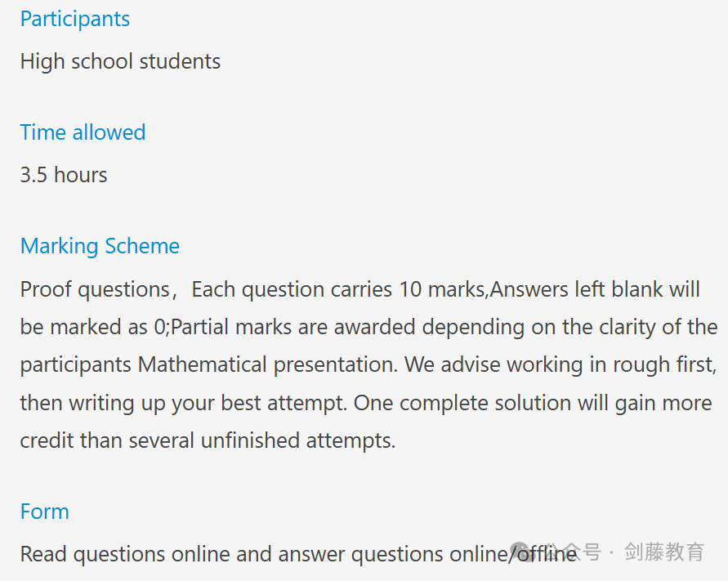Click 'Answers left blank will' text
This screenshot has height=581, width=728.
pyautogui.click(x=595, y=290)
